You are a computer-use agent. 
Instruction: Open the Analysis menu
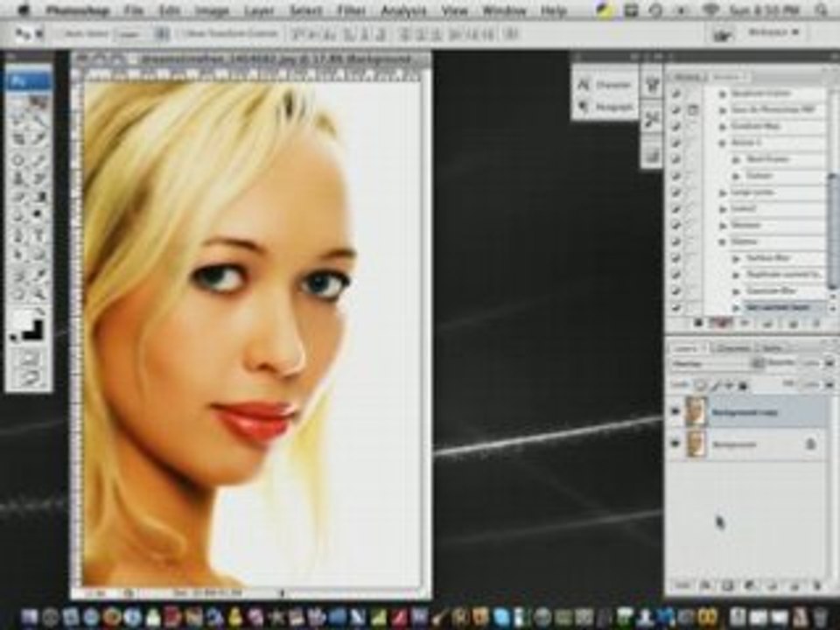[403, 10]
